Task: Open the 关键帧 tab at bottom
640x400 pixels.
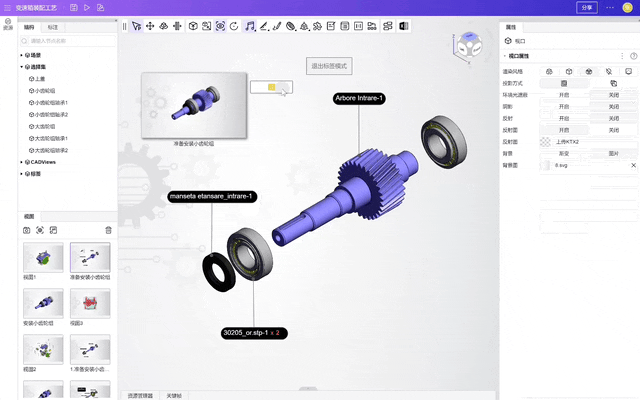Action: (x=175, y=396)
